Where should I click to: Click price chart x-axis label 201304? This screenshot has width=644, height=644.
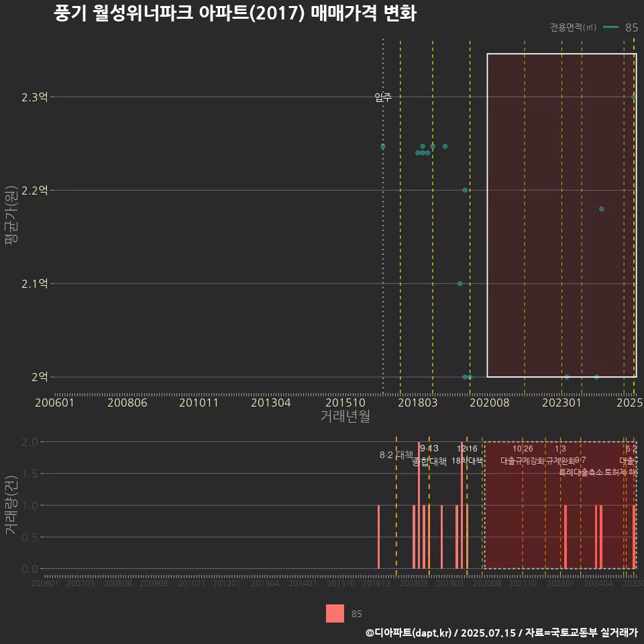(x=270, y=402)
